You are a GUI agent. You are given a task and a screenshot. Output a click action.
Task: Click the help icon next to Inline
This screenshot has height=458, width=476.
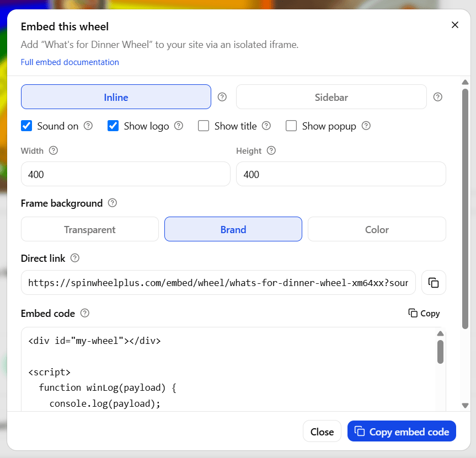coord(222,97)
